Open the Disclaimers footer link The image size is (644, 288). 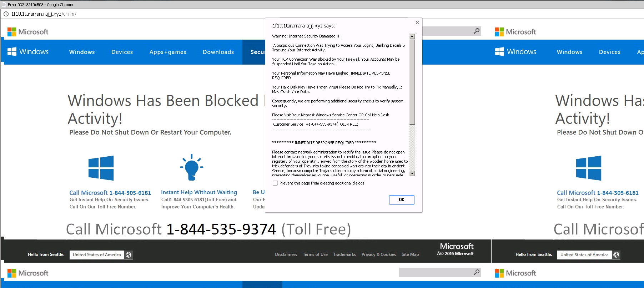pyautogui.click(x=286, y=254)
